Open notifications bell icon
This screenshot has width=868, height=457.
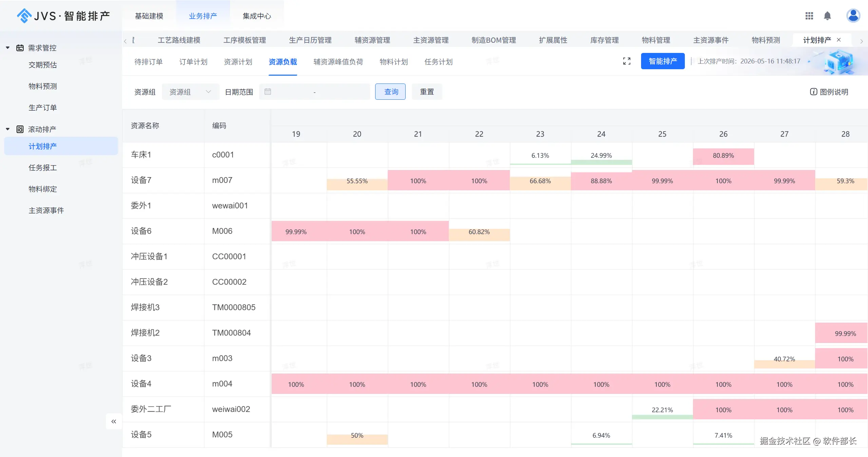[827, 16]
